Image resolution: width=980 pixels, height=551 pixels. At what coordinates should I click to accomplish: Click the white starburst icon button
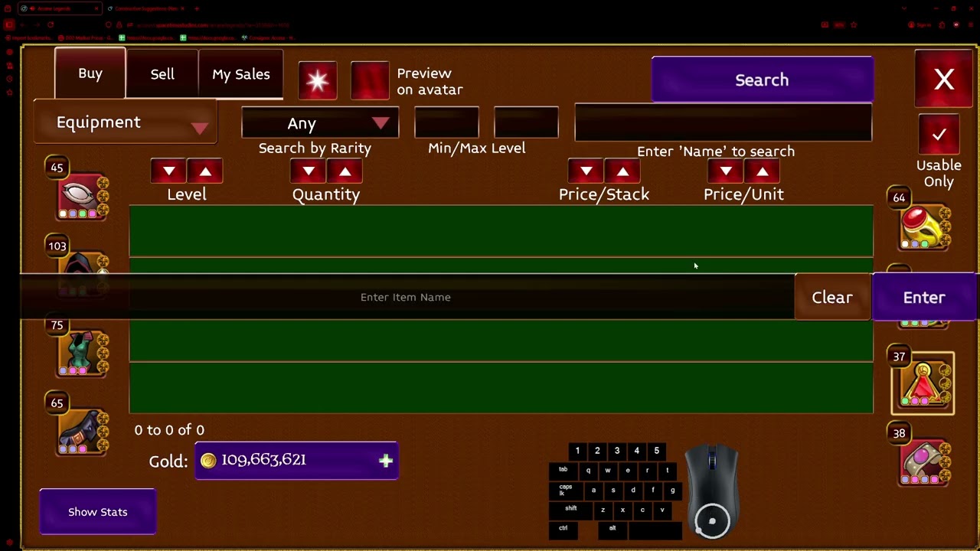click(x=318, y=80)
